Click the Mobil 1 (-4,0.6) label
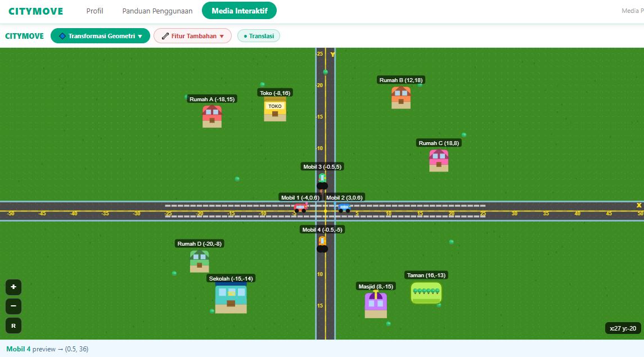Image resolution: width=644 pixels, height=357 pixels. pyautogui.click(x=300, y=198)
